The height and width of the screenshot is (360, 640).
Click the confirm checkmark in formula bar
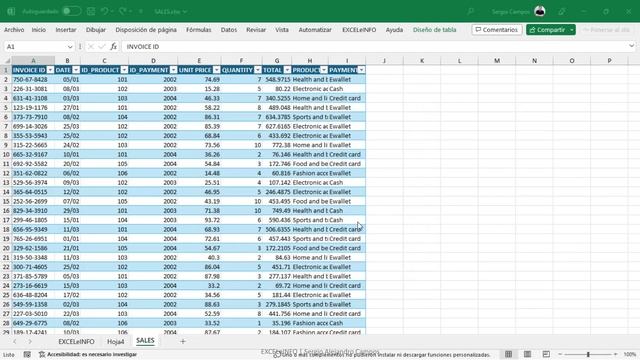102,47
